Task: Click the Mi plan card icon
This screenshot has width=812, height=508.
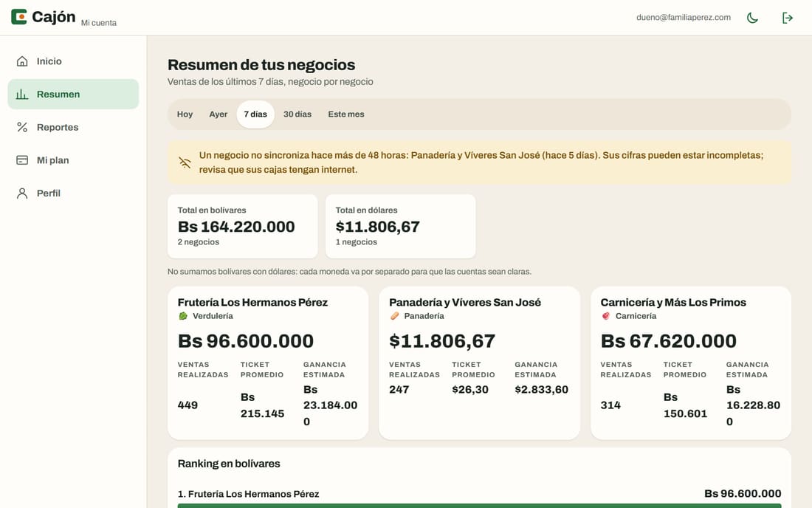Action: click(21, 160)
